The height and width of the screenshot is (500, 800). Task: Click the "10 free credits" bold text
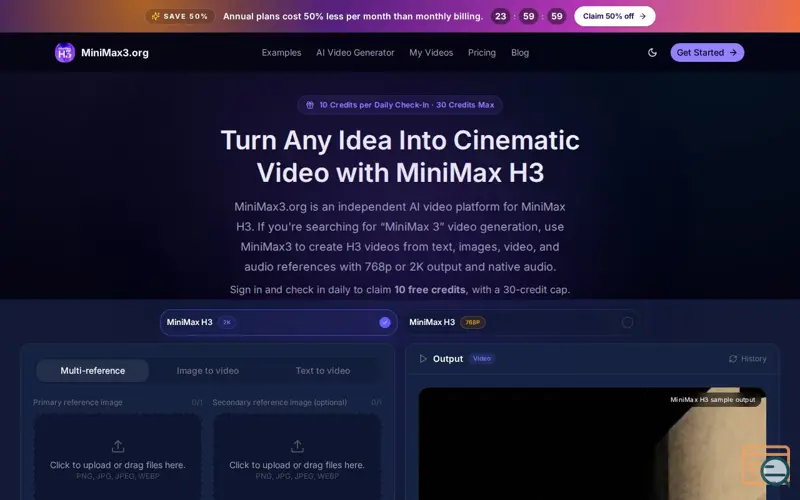tap(430, 290)
